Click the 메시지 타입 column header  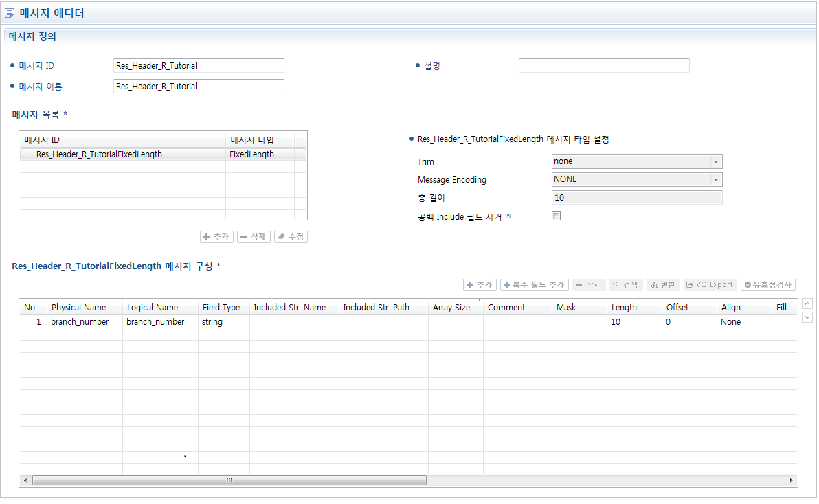[254, 139]
